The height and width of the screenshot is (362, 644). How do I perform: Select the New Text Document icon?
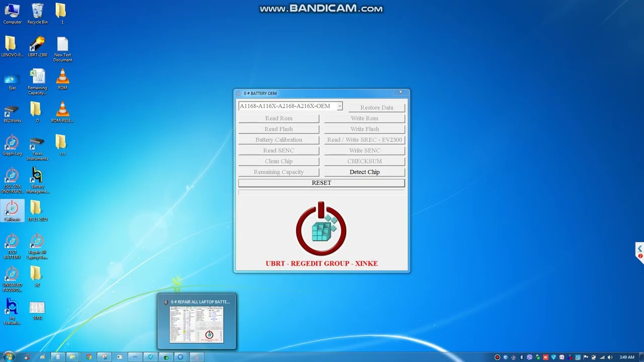point(62,49)
